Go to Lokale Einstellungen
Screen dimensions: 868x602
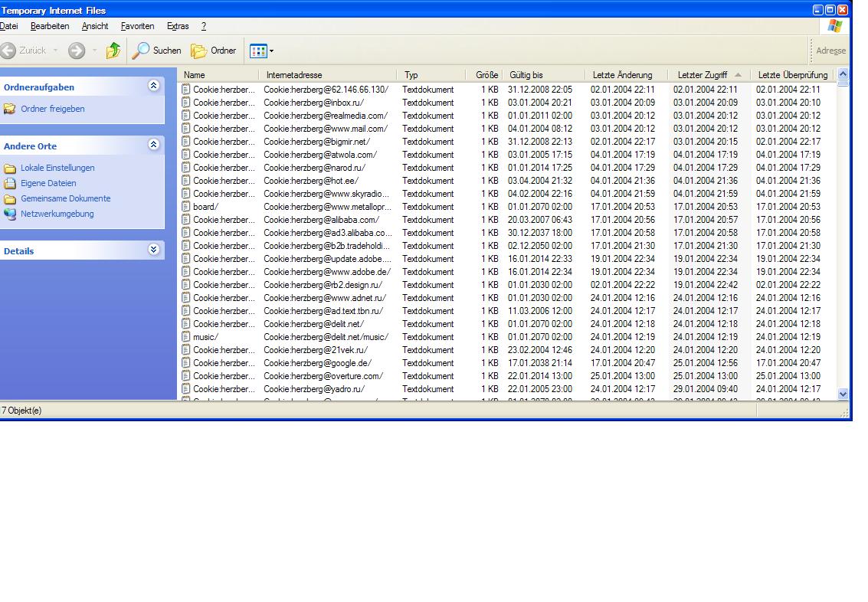point(57,168)
